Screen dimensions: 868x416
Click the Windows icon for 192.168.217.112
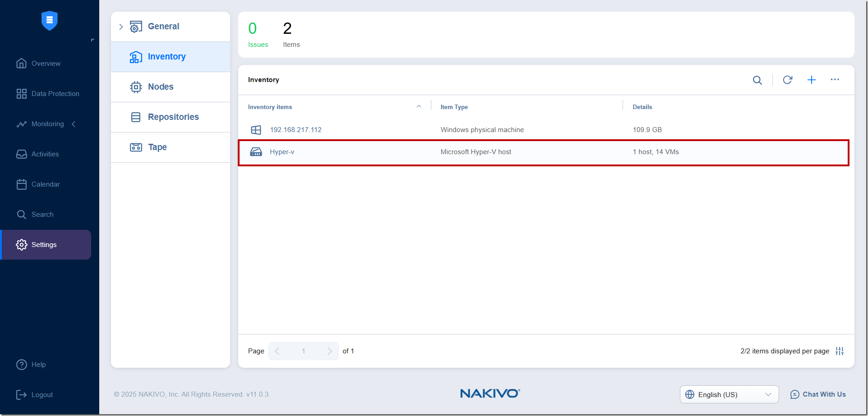pos(256,130)
